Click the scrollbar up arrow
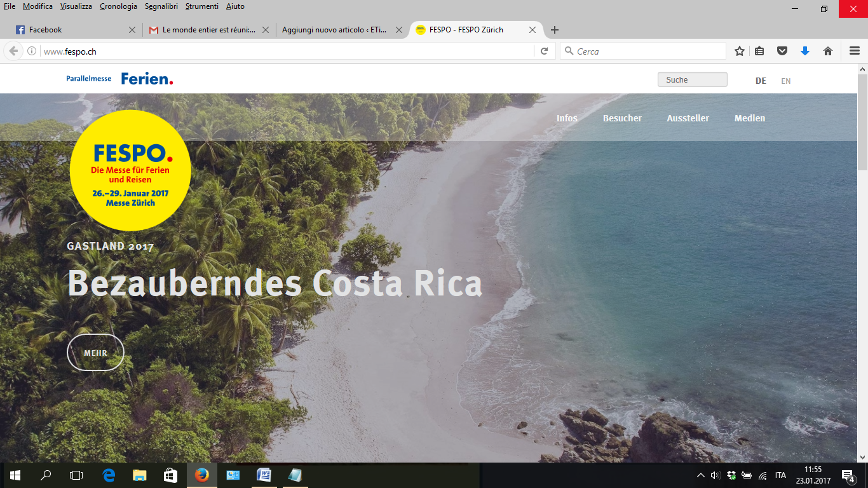Image resolution: width=868 pixels, height=488 pixels. pyautogui.click(x=862, y=69)
